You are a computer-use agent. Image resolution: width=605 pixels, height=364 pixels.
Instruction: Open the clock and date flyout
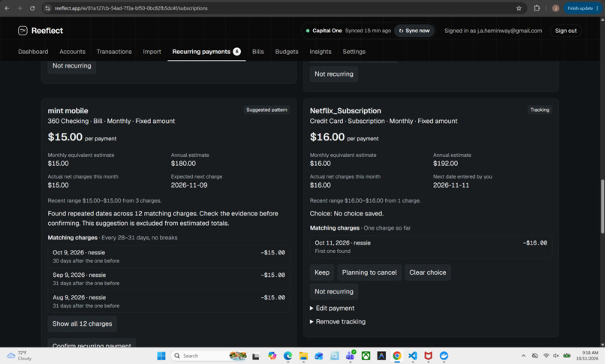[x=587, y=356]
